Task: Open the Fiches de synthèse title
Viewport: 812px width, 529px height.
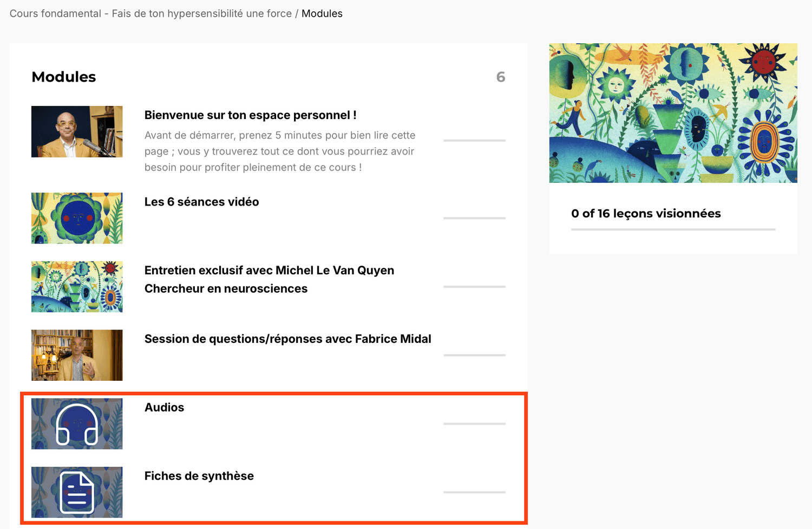Action: click(199, 476)
